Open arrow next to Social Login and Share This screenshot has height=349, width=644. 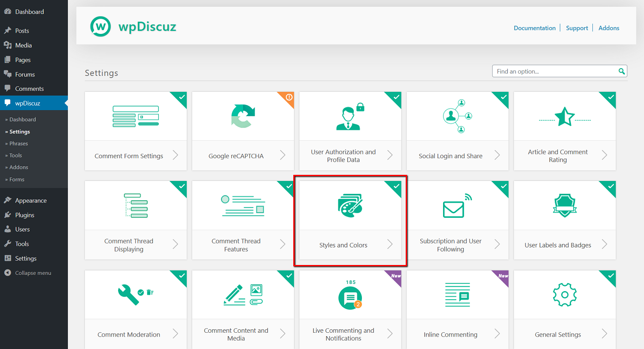497,155
